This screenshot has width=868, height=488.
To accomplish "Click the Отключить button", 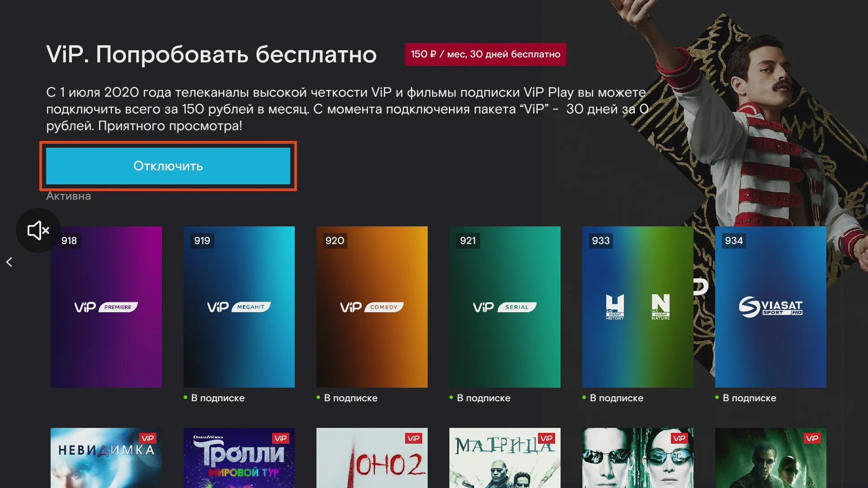I will pos(168,166).
